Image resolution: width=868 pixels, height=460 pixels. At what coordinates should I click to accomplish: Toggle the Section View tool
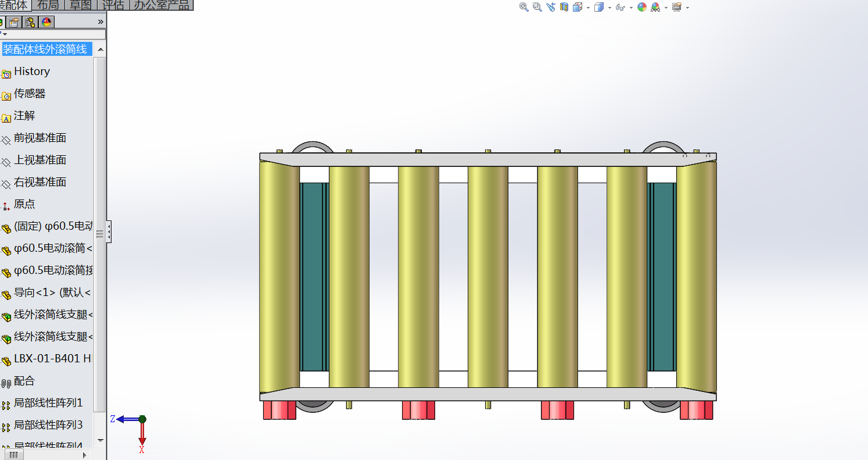[x=564, y=7]
